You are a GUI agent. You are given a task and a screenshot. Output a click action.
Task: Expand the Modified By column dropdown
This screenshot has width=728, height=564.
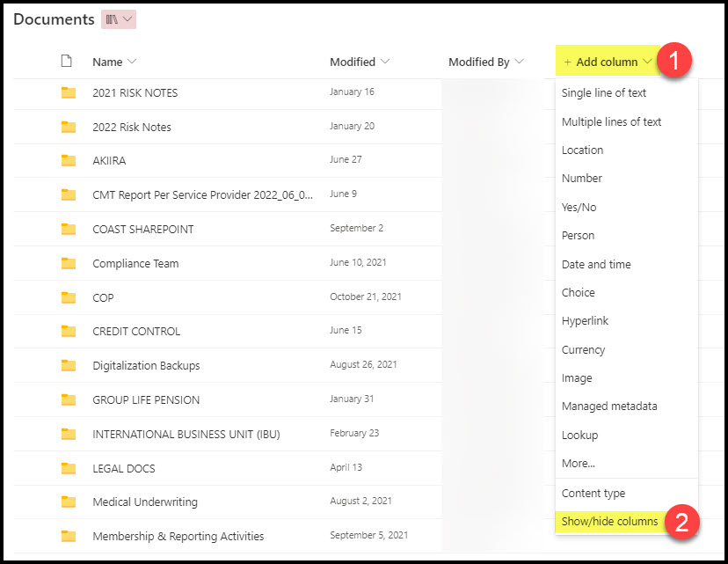coord(519,62)
